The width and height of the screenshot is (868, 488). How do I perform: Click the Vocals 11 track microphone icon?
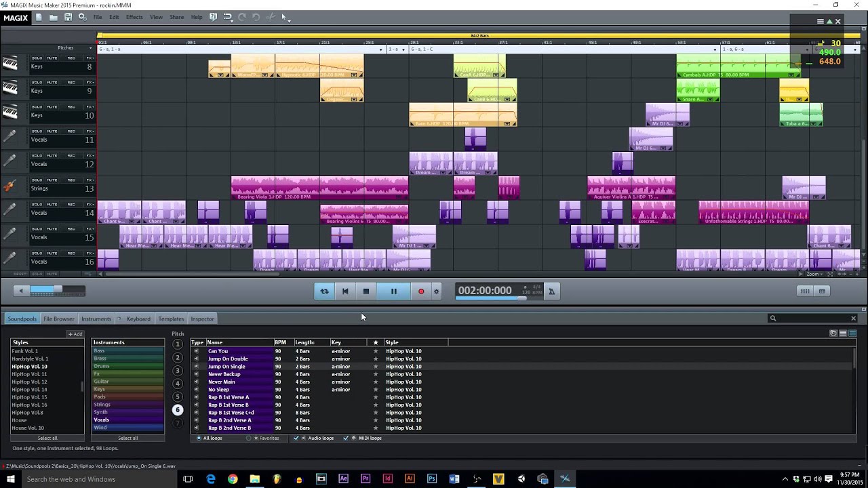(9, 137)
